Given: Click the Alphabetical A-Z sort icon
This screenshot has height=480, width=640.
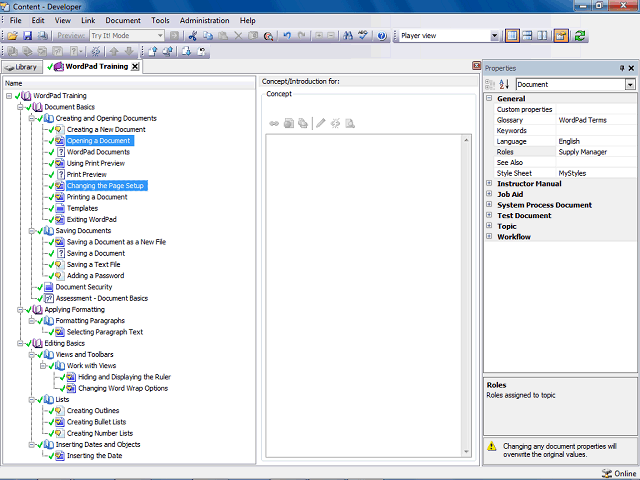Looking at the screenshot, I should click(x=504, y=84).
